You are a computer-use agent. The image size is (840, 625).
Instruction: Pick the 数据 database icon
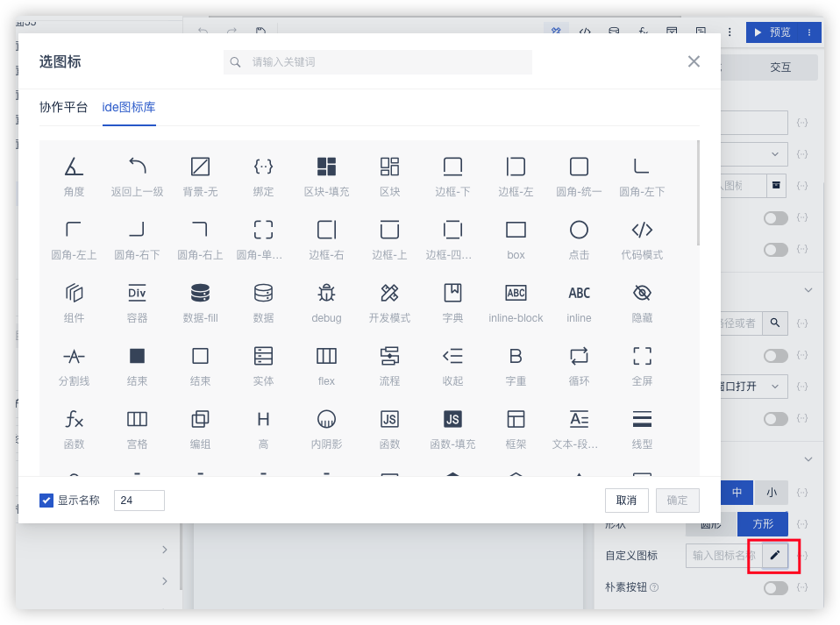coord(263,293)
